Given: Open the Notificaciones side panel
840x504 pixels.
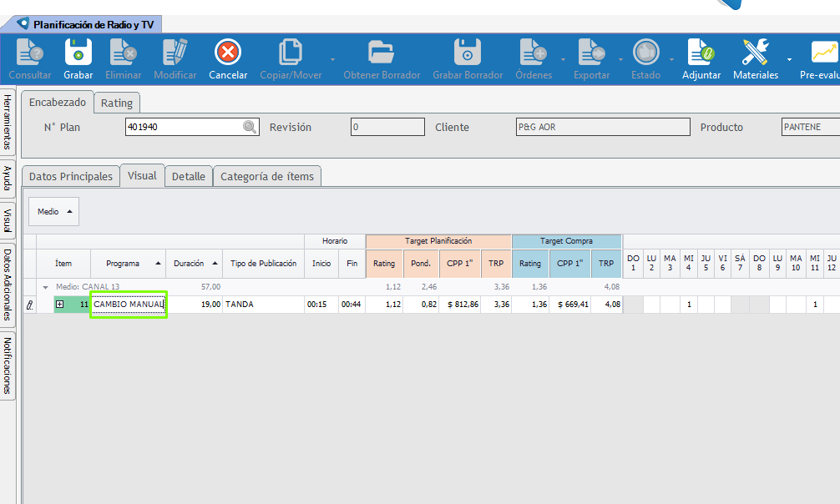Looking at the screenshot, I should pos(8,365).
